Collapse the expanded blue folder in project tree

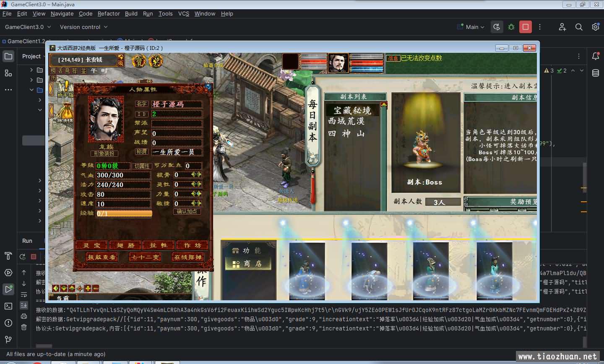[31, 90]
